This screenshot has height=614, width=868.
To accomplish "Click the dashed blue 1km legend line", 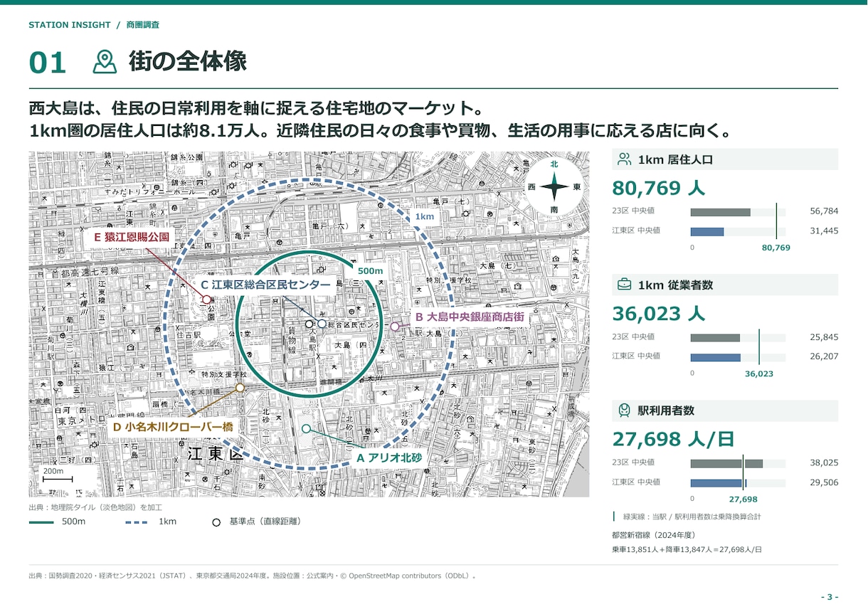I will coord(137,522).
